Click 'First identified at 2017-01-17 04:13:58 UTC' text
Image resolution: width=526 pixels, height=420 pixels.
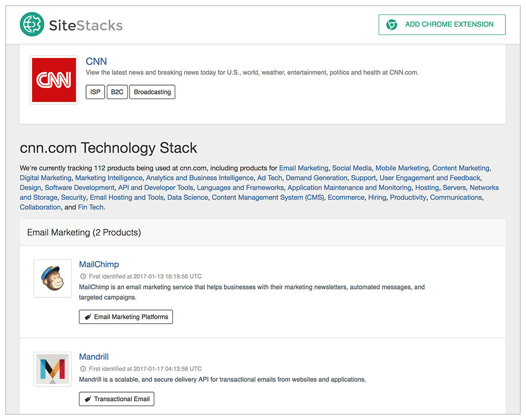click(x=145, y=368)
